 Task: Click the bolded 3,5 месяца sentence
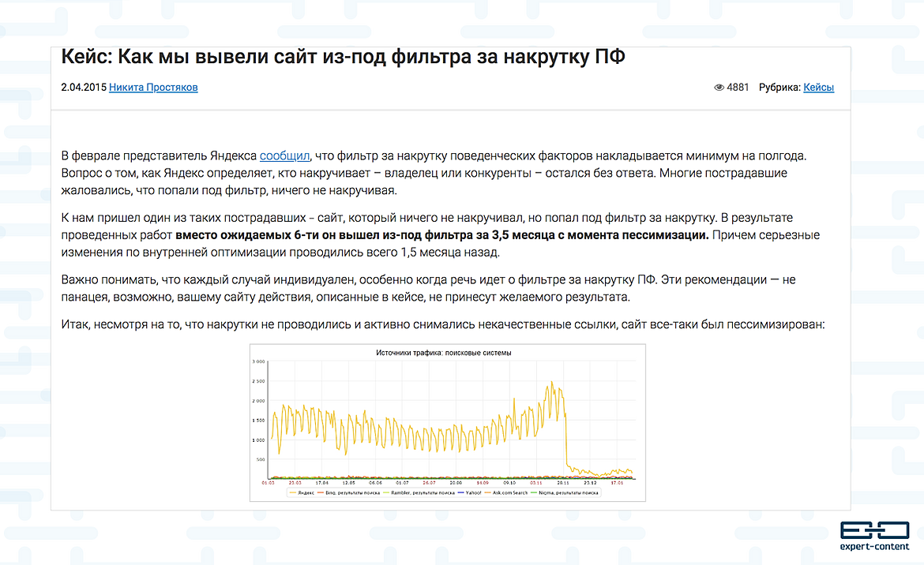442,235
